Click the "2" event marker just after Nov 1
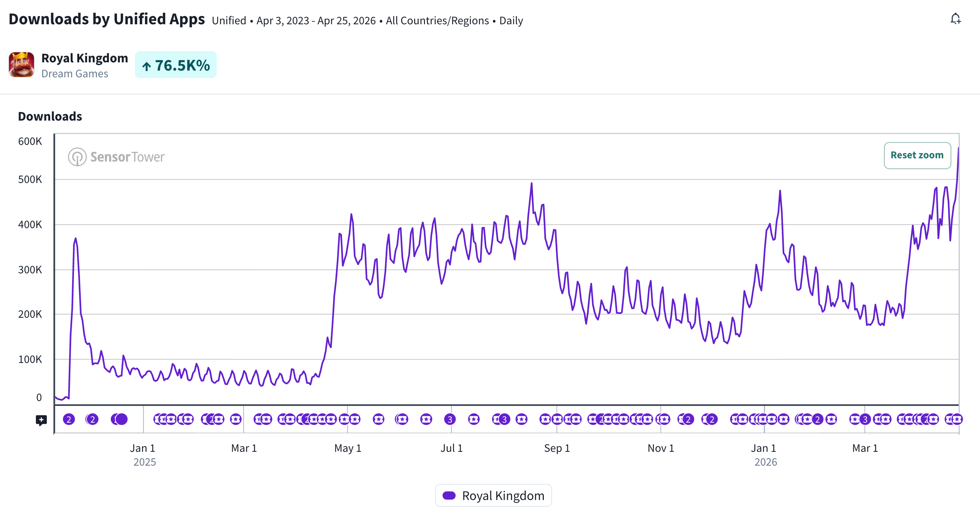The height and width of the screenshot is (525, 980). [x=688, y=419]
